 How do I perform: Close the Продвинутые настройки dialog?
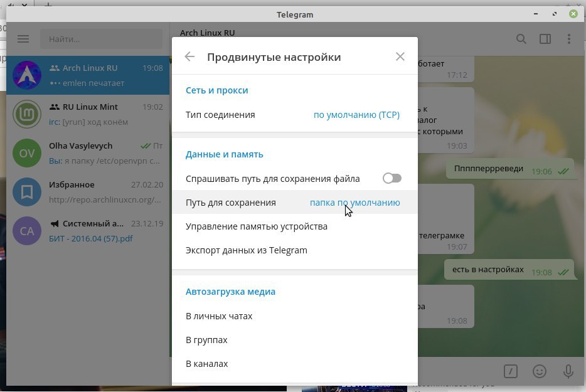coord(400,57)
